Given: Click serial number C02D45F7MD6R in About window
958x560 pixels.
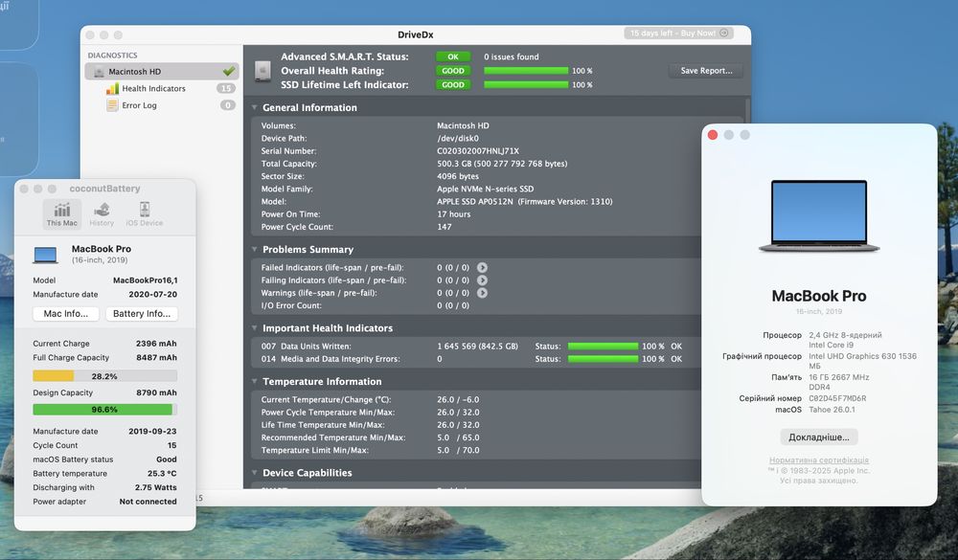Looking at the screenshot, I should click(837, 398).
